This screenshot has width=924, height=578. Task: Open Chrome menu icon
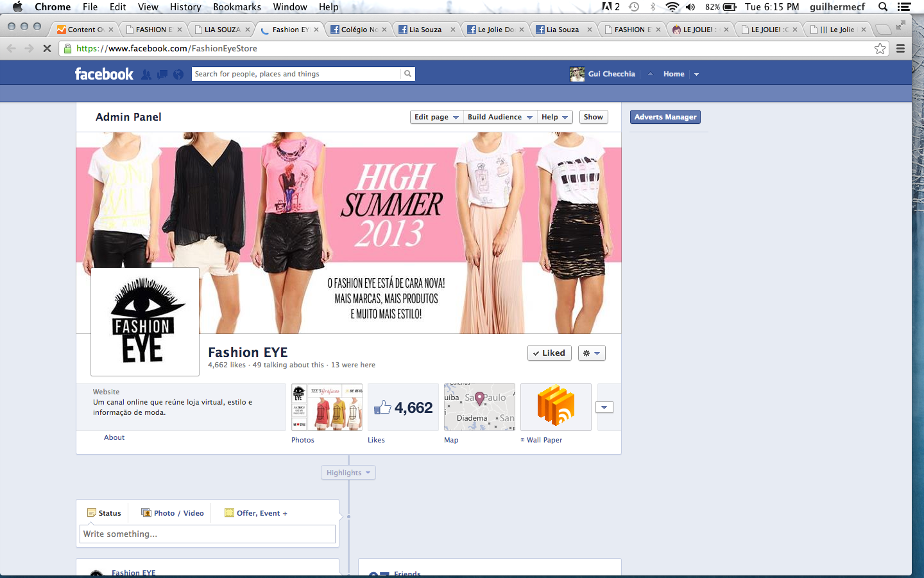[900, 48]
